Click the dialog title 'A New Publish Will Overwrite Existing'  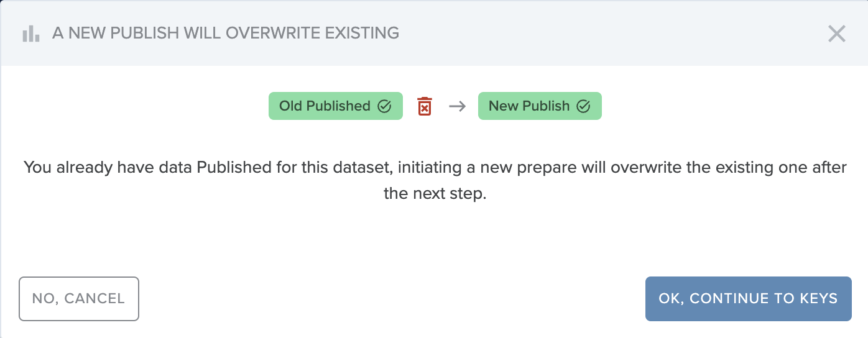pyautogui.click(x=226, y=33)
